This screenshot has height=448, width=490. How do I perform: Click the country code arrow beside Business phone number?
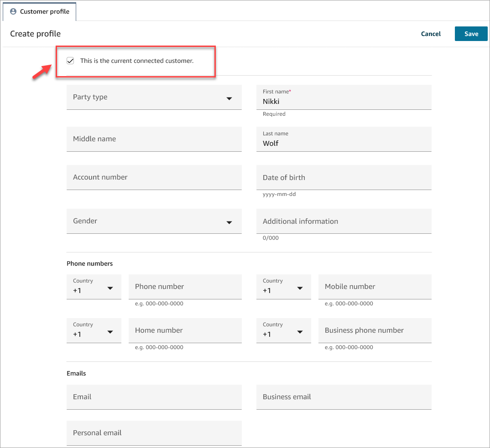coord(300,332)
